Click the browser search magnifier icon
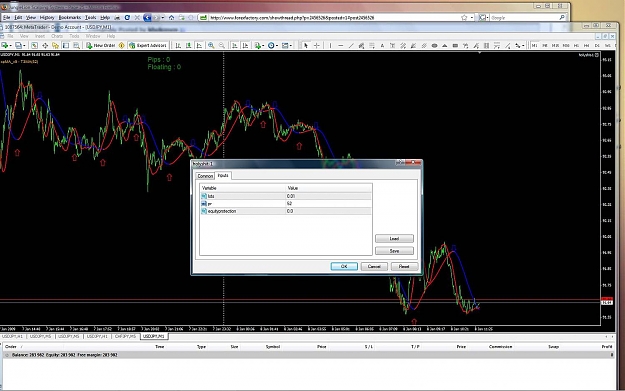This screenshot has width=625, height=391. point(562,18)
